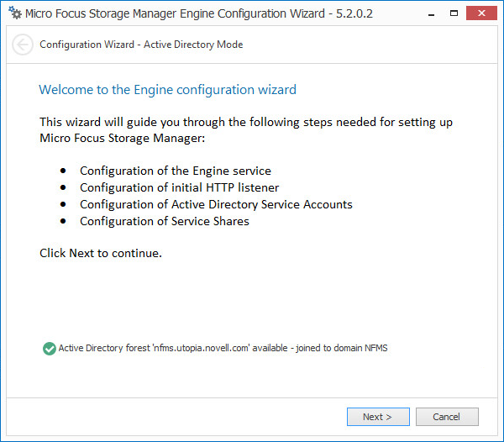Click the 'Click Next to continue.' instruction text
Viewport: 504px width, 442px height.
[101, 253]
